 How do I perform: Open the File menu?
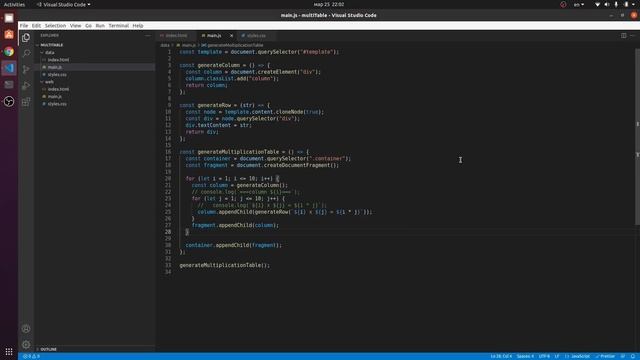pyautogui.click(x=24, y=25)
